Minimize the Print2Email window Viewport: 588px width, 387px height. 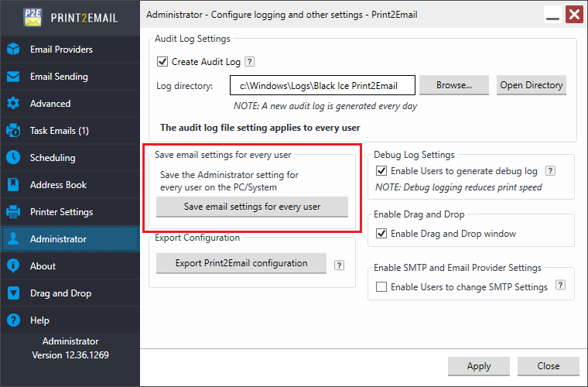tap(552, 15)
